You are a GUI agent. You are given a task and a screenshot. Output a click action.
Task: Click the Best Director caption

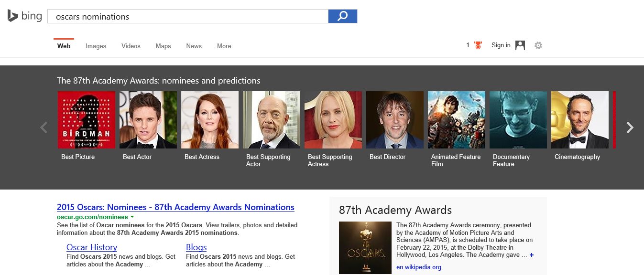(x=388, y=157)
